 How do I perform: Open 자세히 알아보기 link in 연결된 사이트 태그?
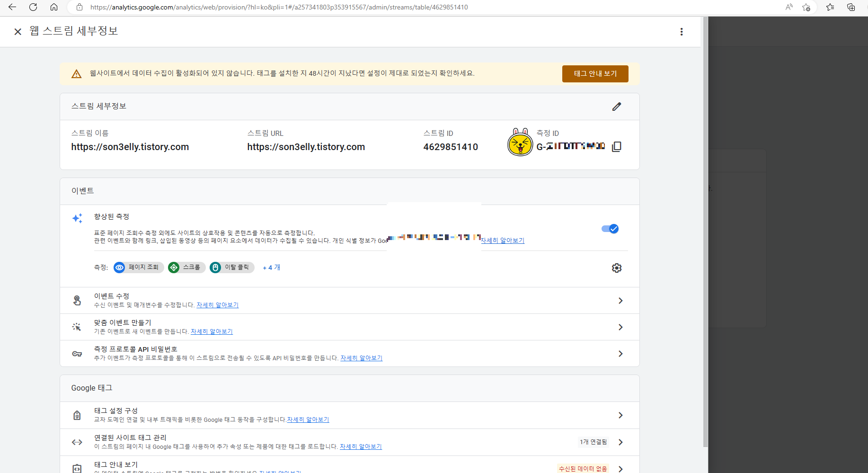pos(361,447)
